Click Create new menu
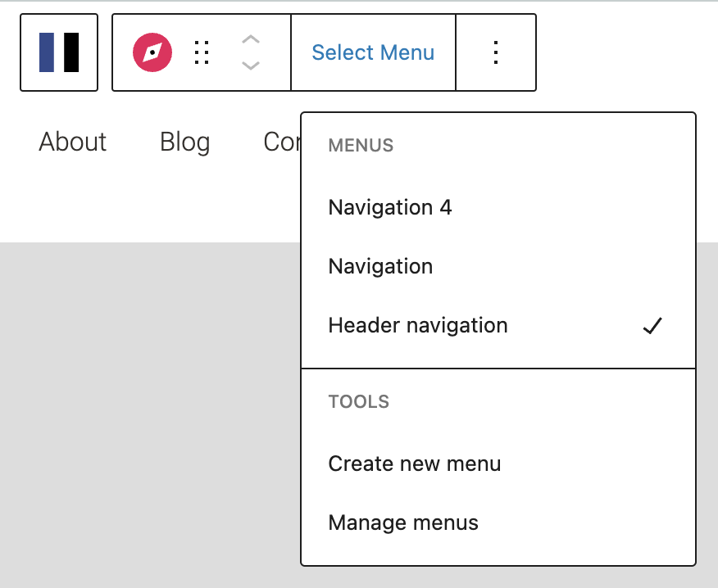Screen dimensions: 718x588 tap(414, 464)
